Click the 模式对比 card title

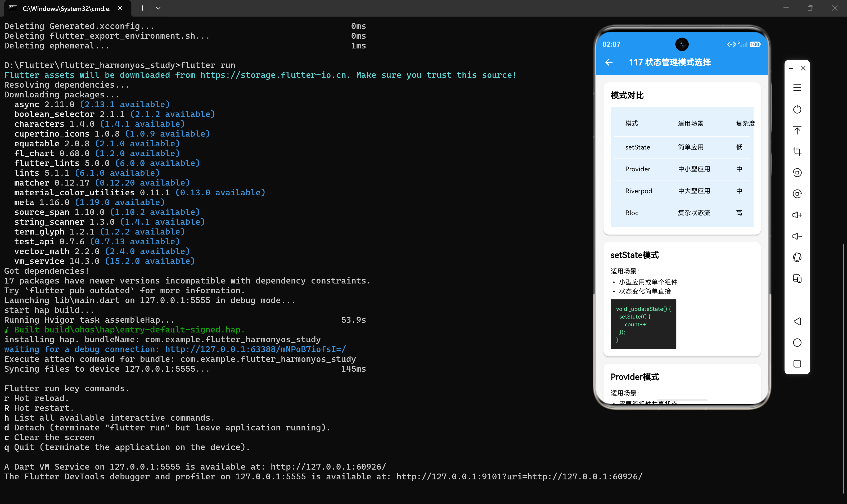point(627,96)
